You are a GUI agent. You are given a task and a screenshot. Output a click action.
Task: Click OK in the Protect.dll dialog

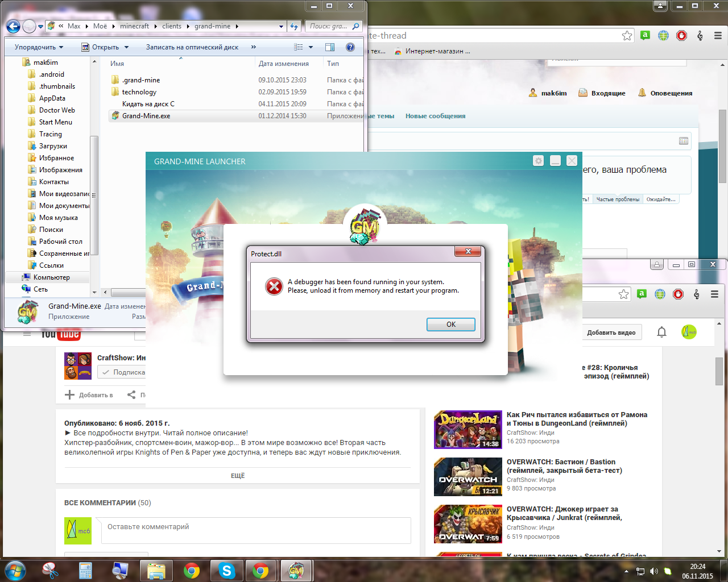[451, 325]
